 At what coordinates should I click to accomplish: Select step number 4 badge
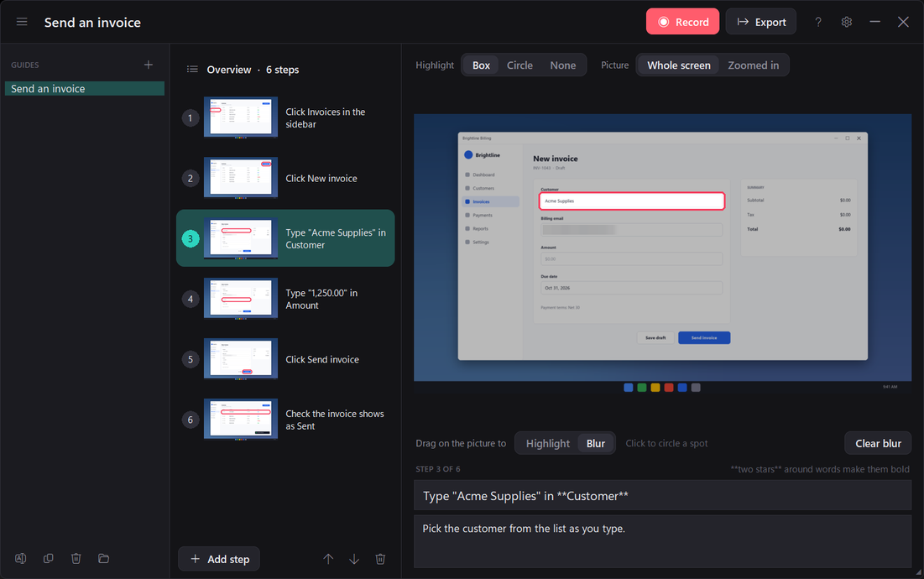click(191, 300)
